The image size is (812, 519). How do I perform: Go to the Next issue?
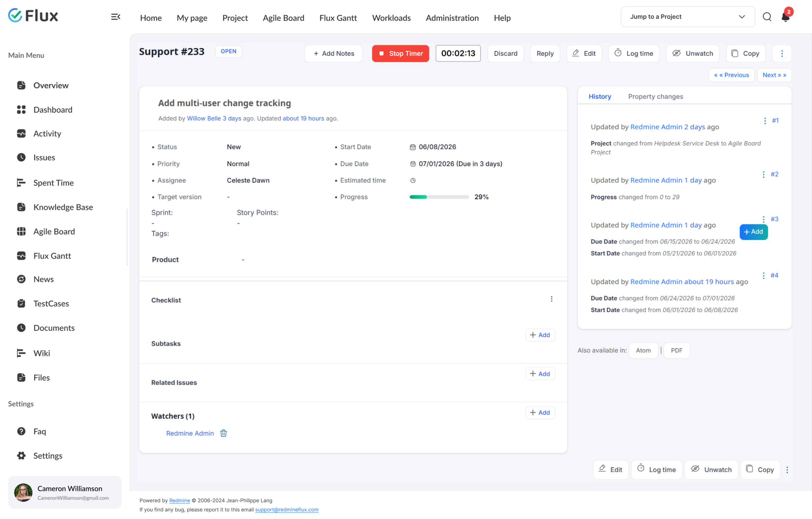tap(774, 75)
